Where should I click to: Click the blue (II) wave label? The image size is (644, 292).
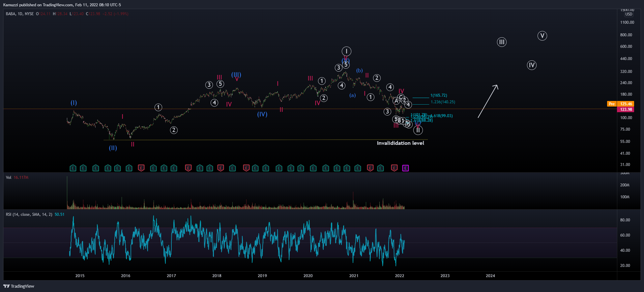coord(113,148)
